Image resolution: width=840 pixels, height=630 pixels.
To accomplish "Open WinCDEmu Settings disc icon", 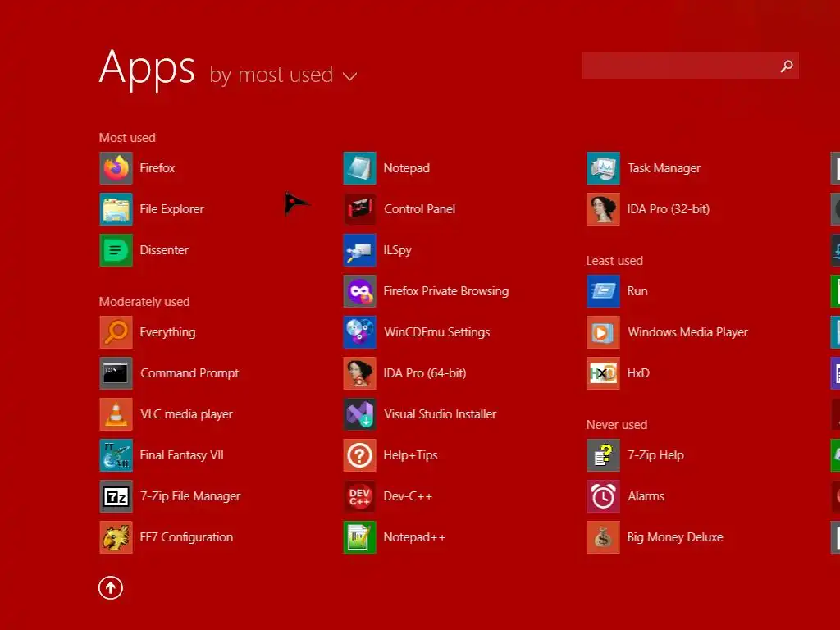I will point(359,332).
